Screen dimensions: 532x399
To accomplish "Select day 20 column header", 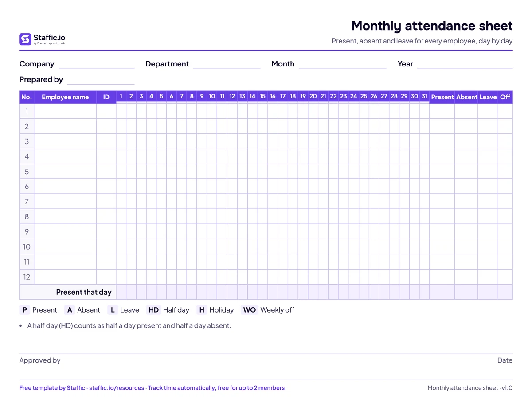I will (313, 96).
